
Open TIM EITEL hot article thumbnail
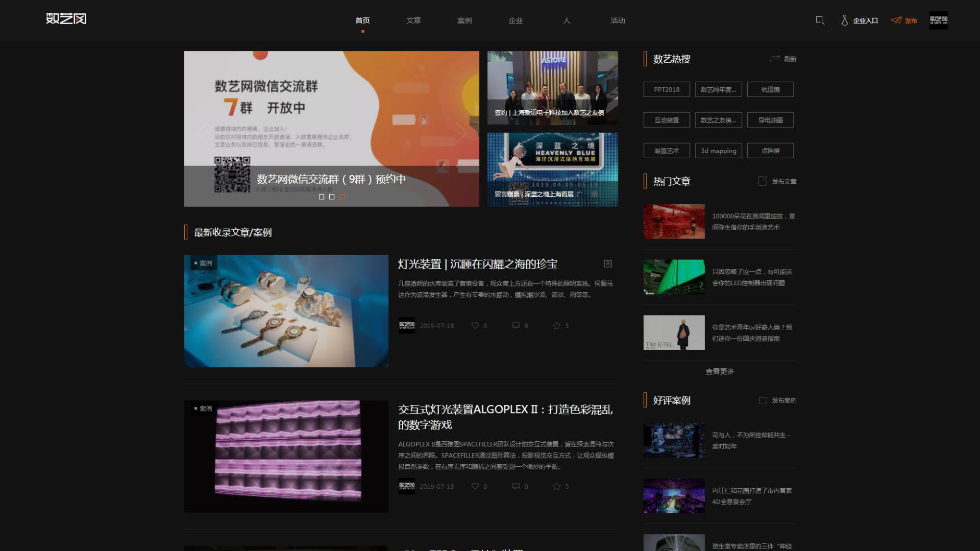coord(674,333)
